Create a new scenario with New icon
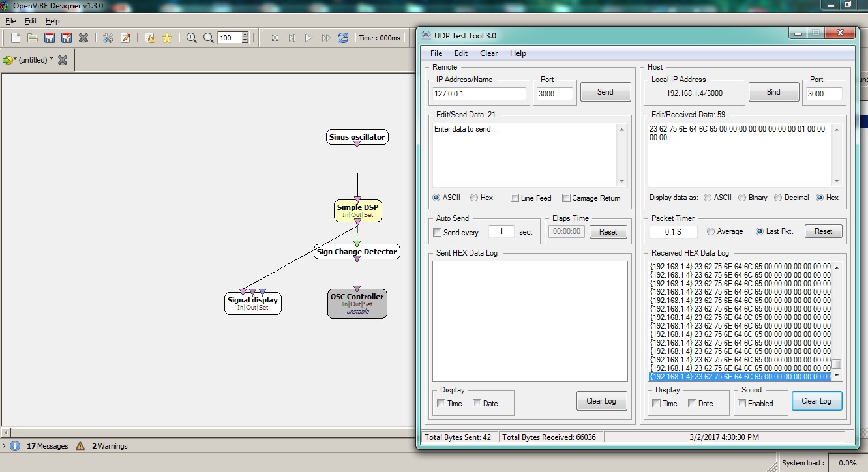Screen dimensions: 868x472 16,38
